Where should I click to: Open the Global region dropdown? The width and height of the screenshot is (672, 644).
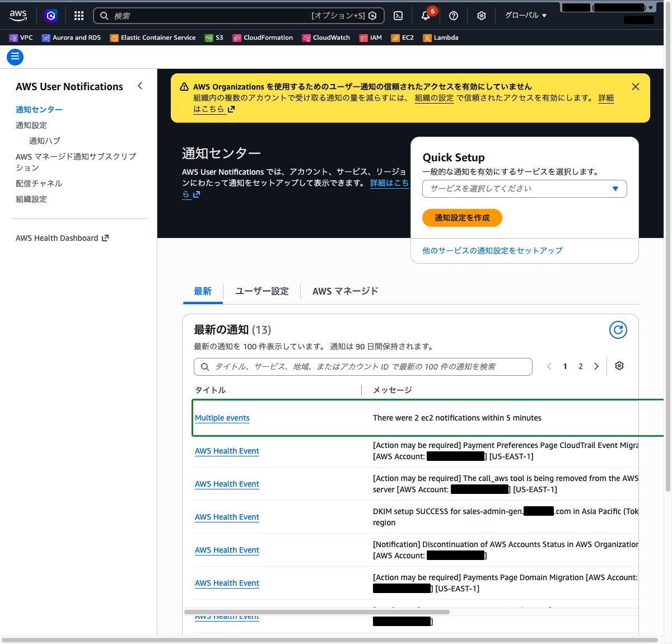(x=526, y=16)
